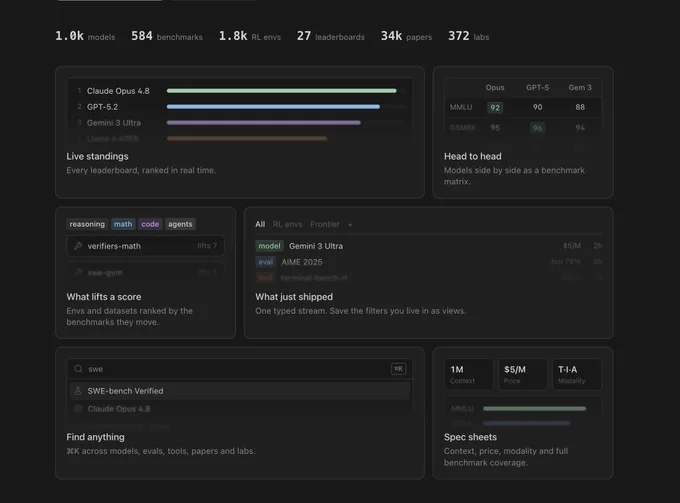Select Claude Opus 4.8 search result
Image resolution: width=680 pixels, height=503 pixels.
[240, 409]
